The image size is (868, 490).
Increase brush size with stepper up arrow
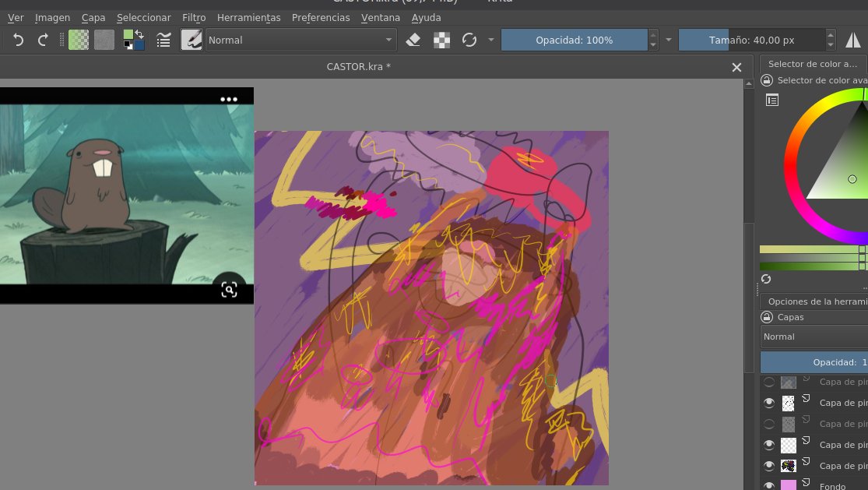coord(831,35)
